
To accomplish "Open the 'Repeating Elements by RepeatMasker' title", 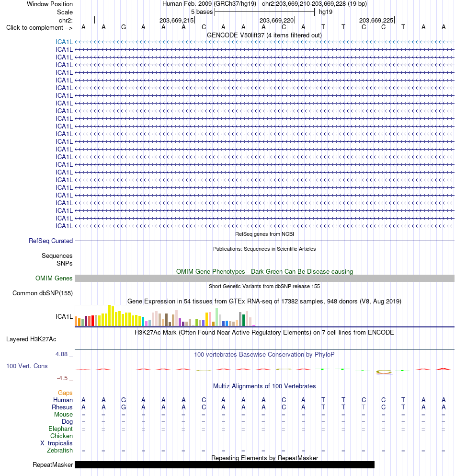I will (264, 458).
